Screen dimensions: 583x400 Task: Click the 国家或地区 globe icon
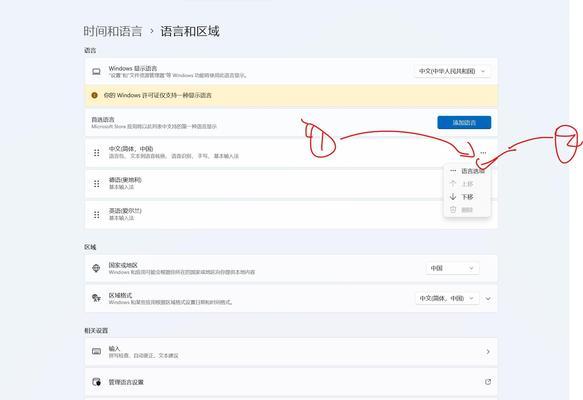pyautogui.click(x=96, y=268)
